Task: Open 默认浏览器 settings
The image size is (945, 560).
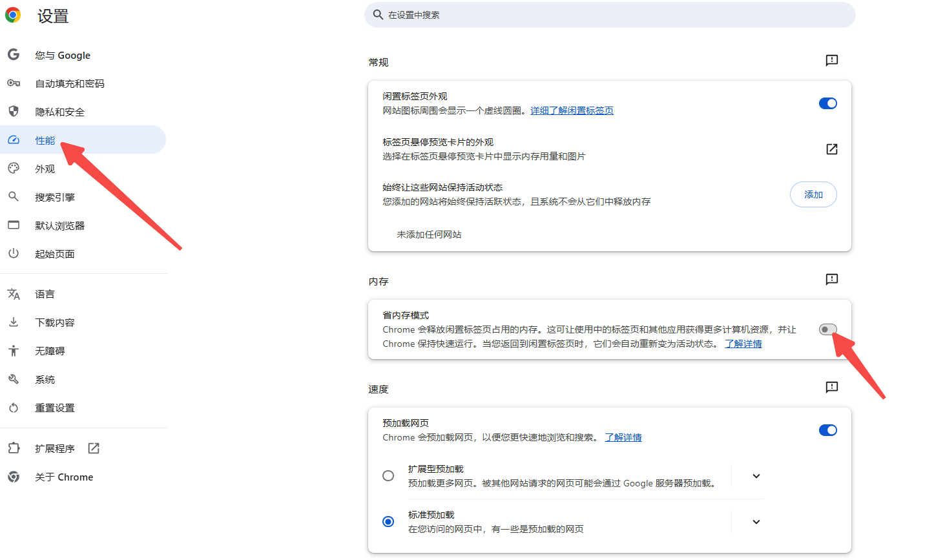Action: click(x=83, y=225)
